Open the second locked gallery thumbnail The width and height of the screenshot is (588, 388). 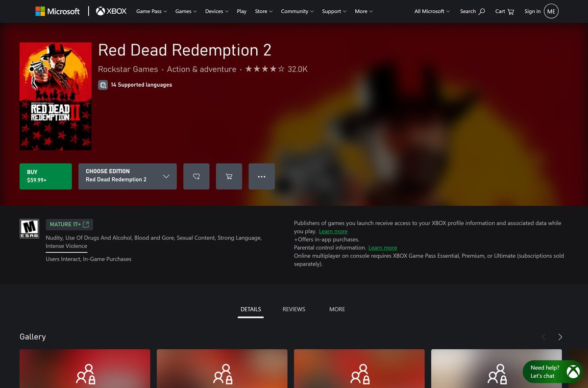point(222,368)
